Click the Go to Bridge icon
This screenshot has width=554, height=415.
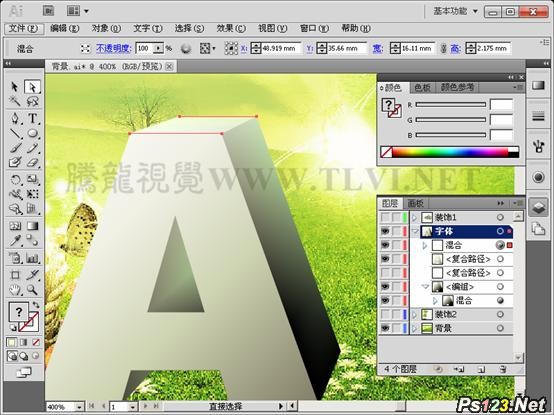[48, 11]
